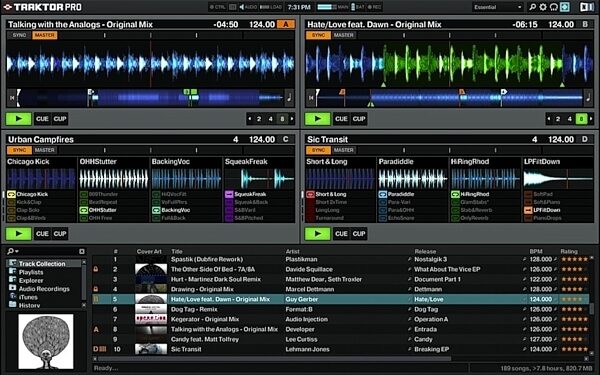Toggle MASTER on Deck B

point(344,35)
